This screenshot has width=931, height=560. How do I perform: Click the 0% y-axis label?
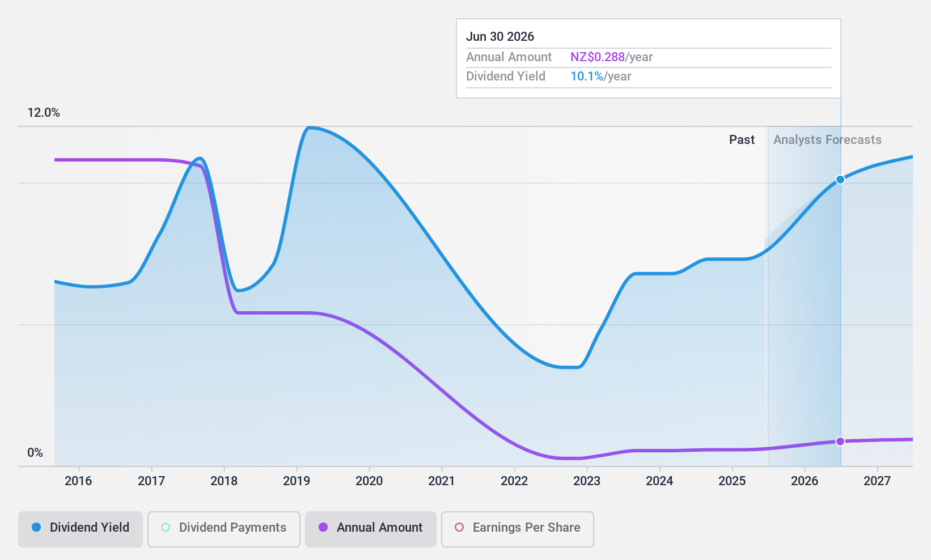[35, 453]
